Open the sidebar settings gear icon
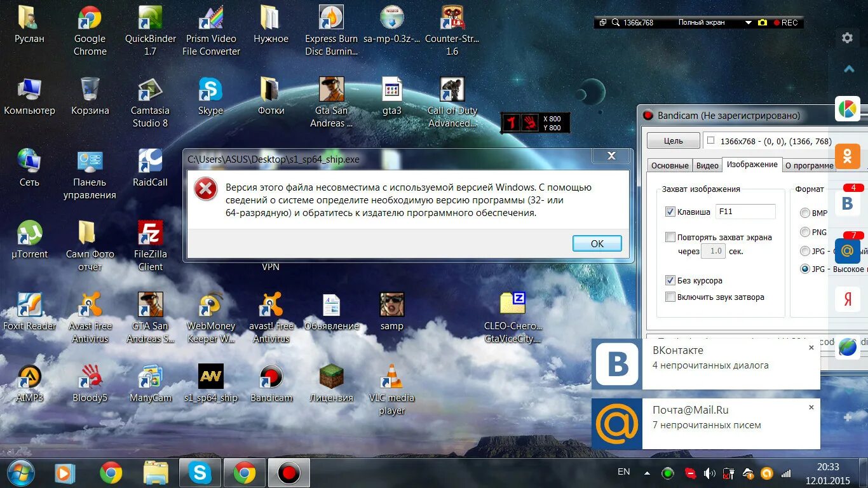The height and width of the screenshot is (488, 868). click(x=847, y=38)
